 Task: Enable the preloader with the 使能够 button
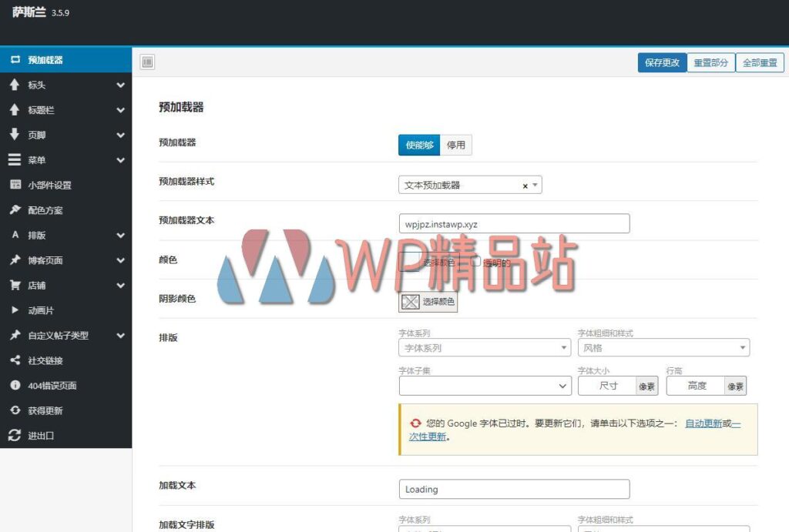point(419,145)
